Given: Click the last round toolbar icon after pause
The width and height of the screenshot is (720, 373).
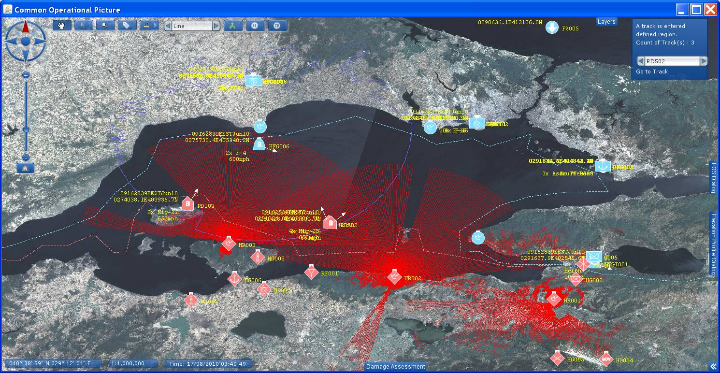Looking at the screenshot, I should coord(277,26).
